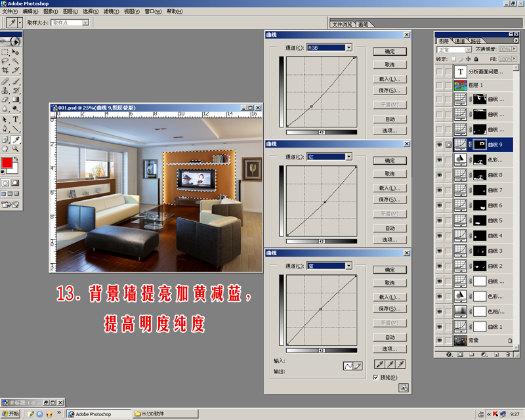Open the layer blend mode dropdown

[469, 50]
